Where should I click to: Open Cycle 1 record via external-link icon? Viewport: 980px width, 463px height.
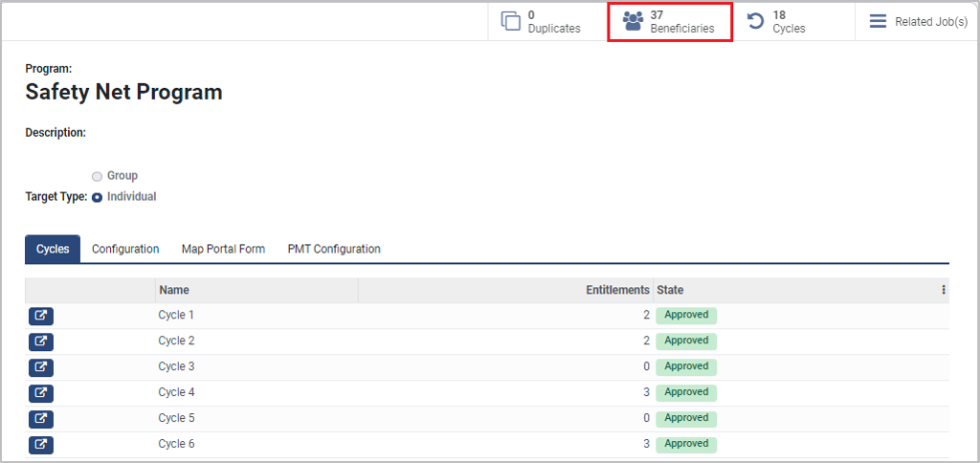41,316
